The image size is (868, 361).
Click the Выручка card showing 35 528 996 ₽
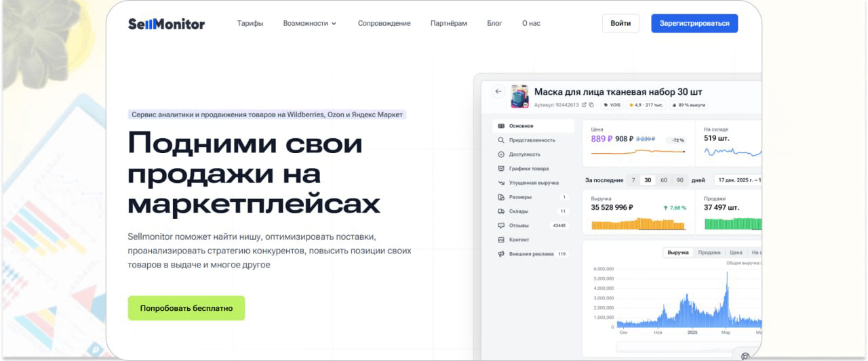pyautogui.click(x=638, y=212)
